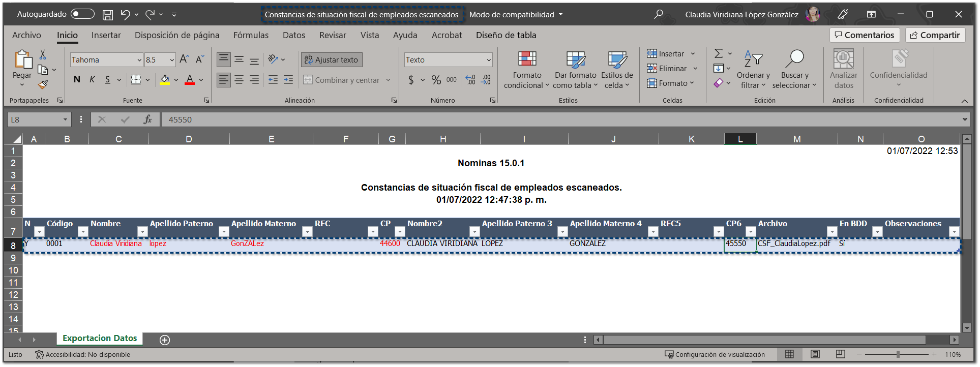Increase indent in Alineación group
The image size is (980, 367).
click(288, 80)
